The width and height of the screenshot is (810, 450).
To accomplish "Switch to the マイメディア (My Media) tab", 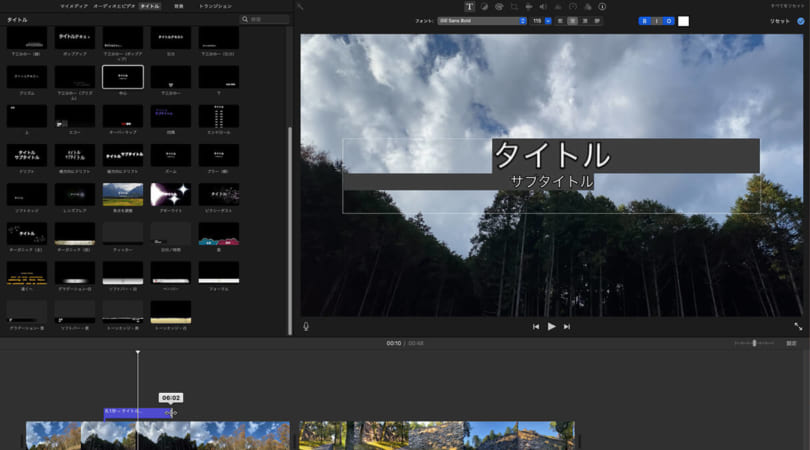I will click(x=73, y=6).
